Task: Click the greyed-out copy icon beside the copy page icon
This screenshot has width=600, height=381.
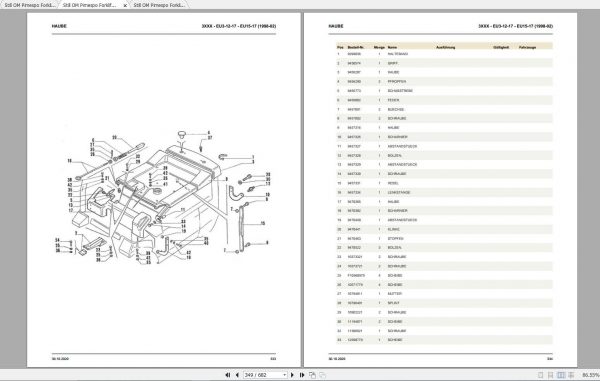Action: [x=323, y=375]
